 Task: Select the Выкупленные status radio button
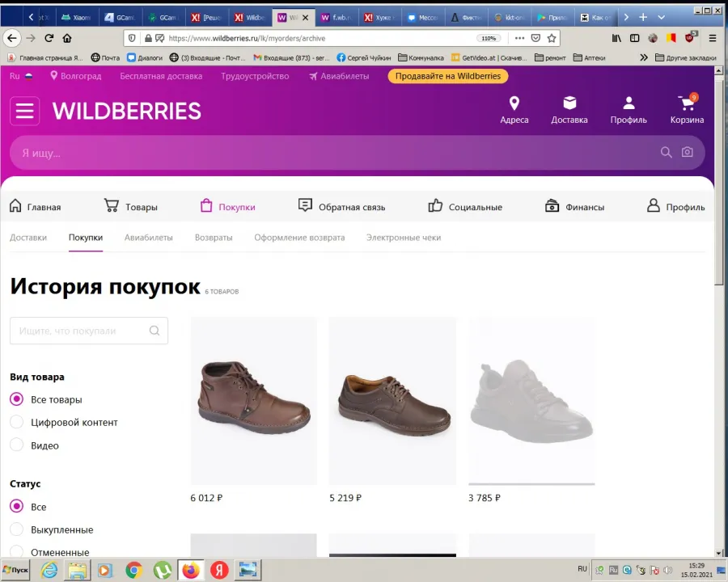coord(17,529)
